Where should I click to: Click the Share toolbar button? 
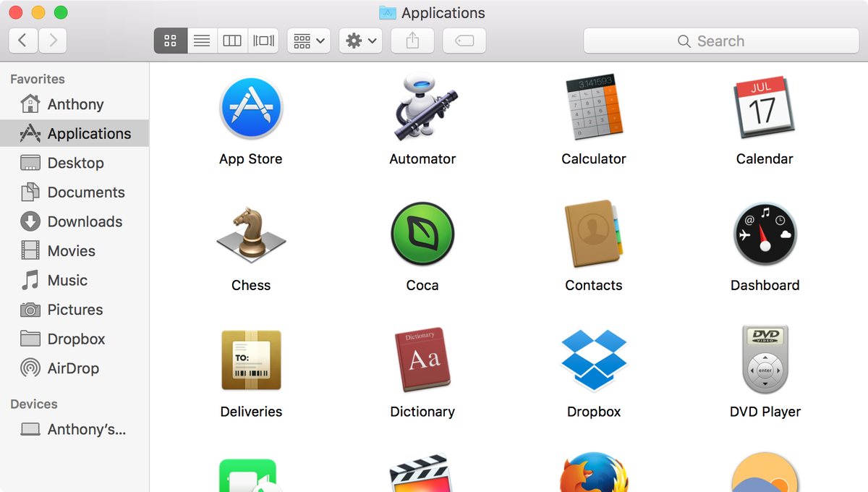(412, 41)
